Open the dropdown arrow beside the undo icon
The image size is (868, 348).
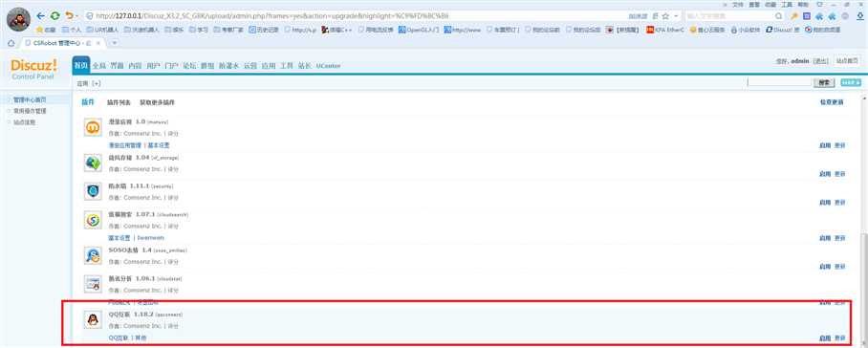pyautogui.click(x=76, y=16)
